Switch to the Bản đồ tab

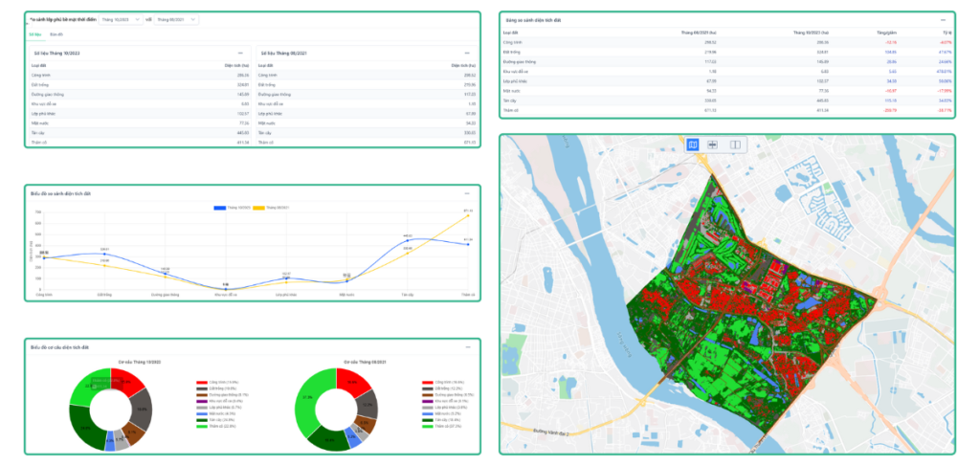(x=56, y=34)
